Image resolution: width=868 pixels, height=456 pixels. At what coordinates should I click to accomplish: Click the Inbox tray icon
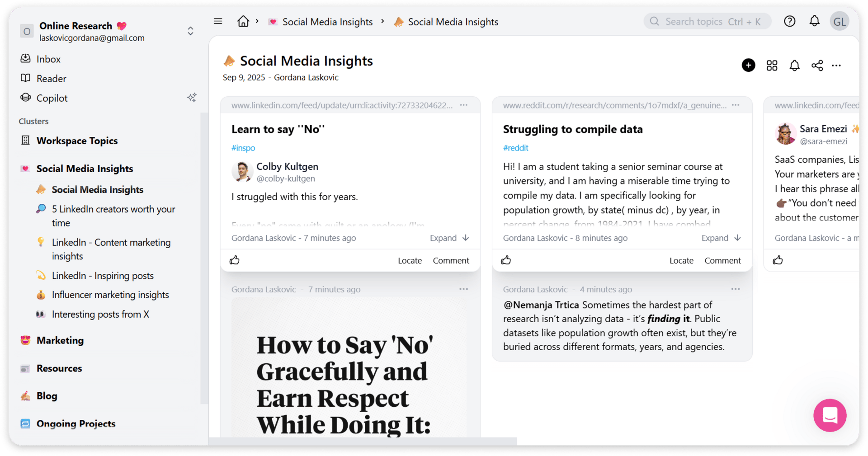coord(26,59)
